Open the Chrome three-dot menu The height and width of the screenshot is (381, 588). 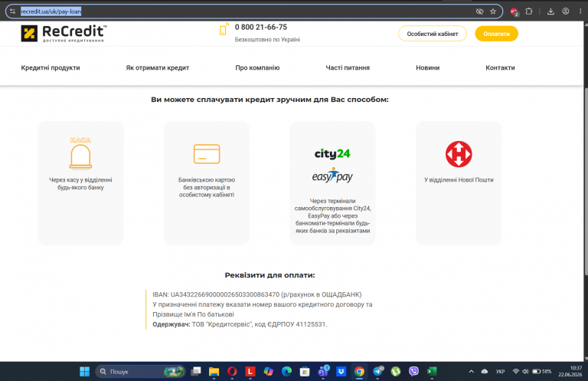pyautogui.click(x=580, y=11)
